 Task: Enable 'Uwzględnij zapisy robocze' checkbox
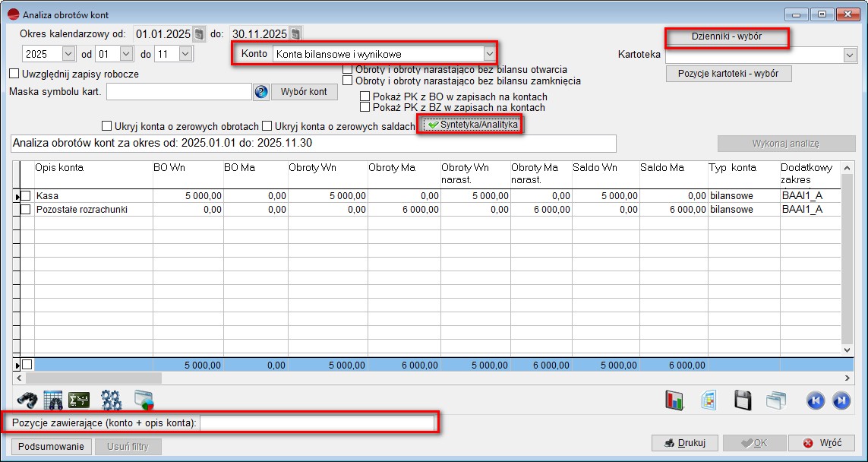pyautogui.click(x=14, y=74)
